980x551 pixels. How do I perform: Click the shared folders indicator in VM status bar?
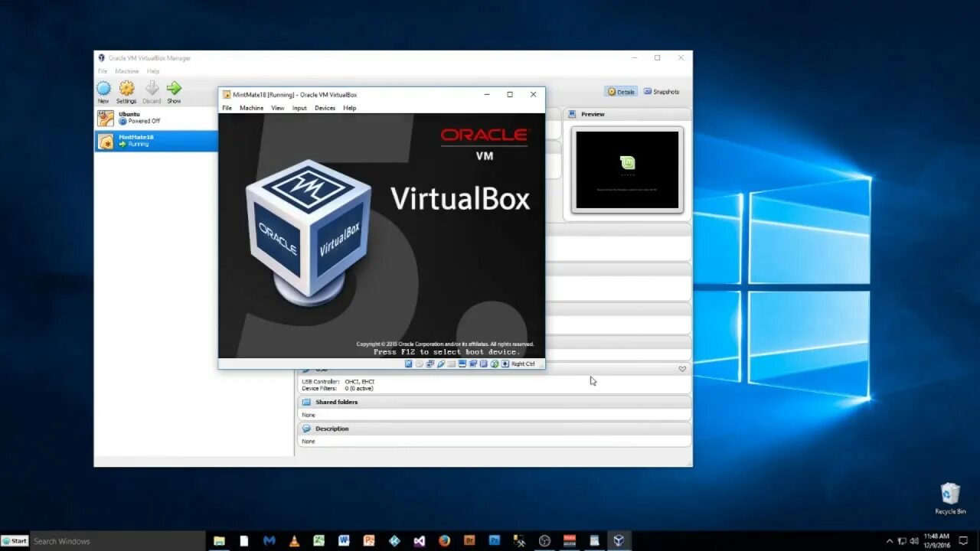tap(452, 364)
